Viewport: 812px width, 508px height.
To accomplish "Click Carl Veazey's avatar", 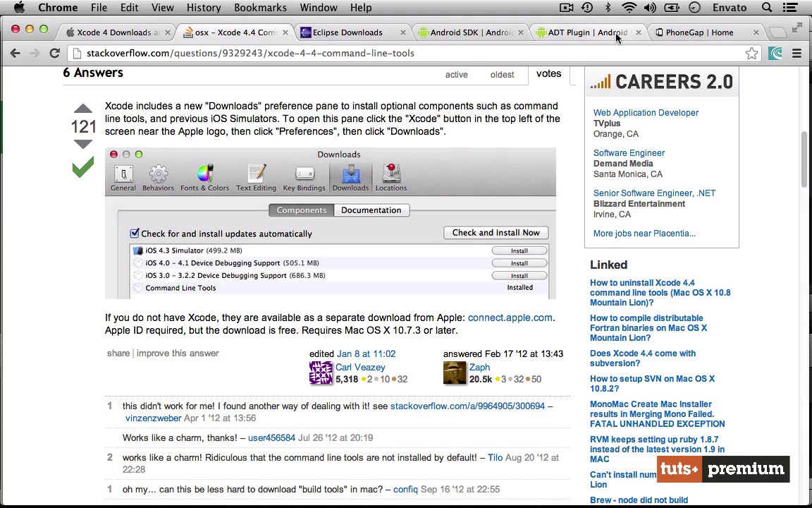I will pyautogui.click(x=321, y=373).
